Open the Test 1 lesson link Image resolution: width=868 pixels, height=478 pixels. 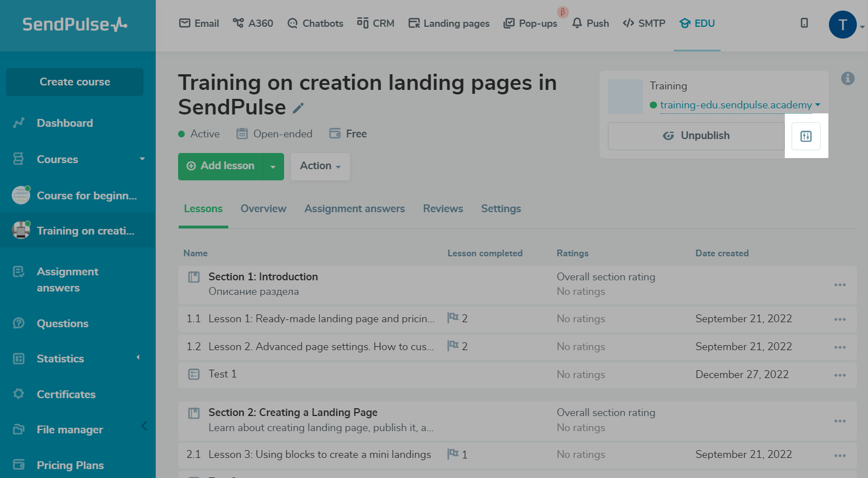[x=223, y=374]
